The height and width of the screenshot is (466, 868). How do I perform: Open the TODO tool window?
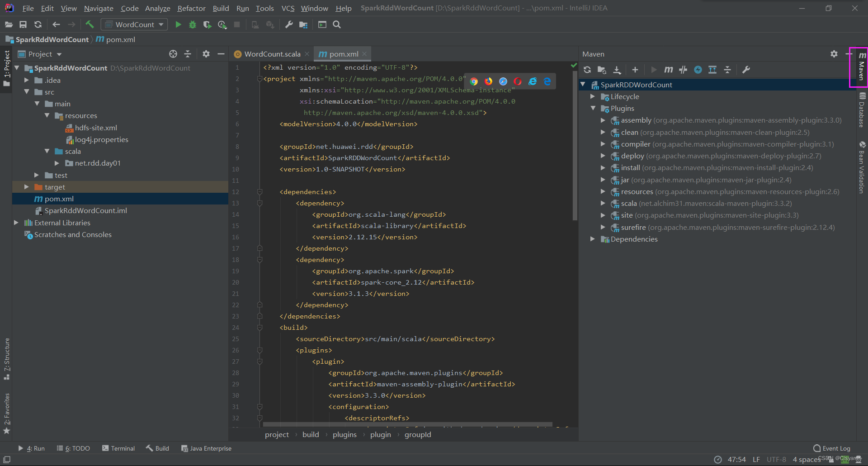pos(73,448)
